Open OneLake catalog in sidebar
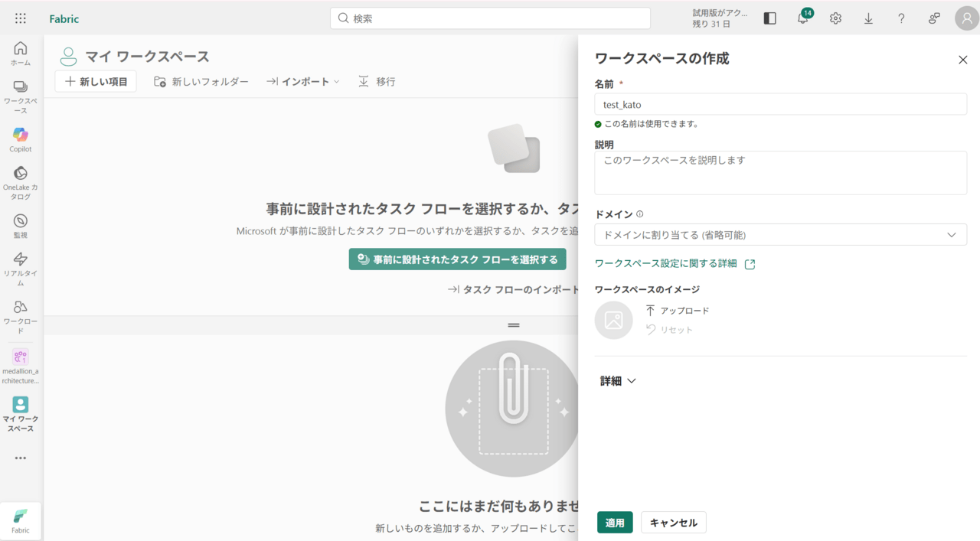980x541 pixels. pyautogui.click(x=21, y=181)
